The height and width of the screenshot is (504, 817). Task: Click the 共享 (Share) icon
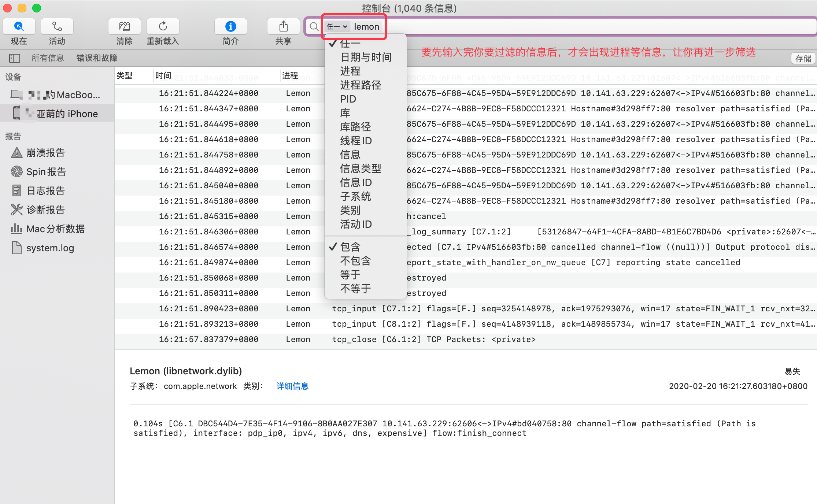pyautogui.click(x=283, y=27)
